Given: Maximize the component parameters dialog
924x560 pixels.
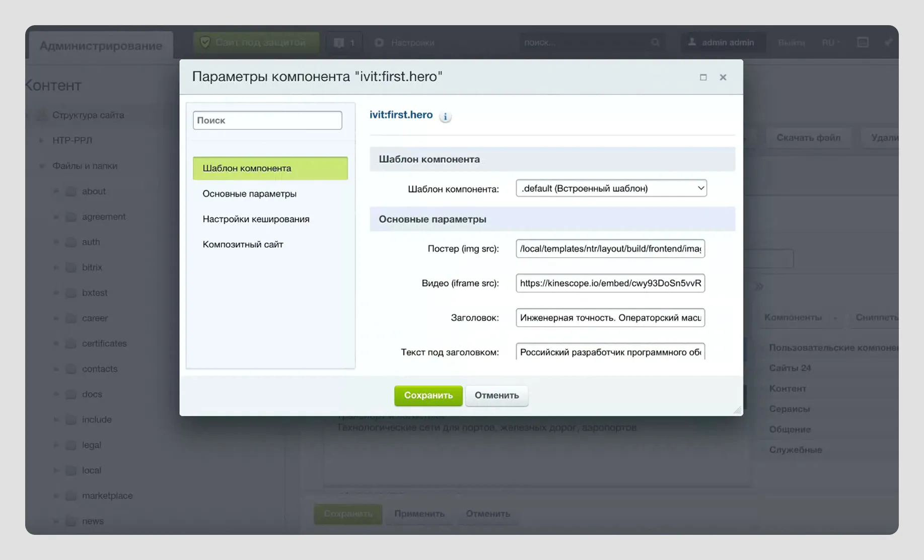Looking at the screenshot, I should pyautogui.click(x=703, y=77).
